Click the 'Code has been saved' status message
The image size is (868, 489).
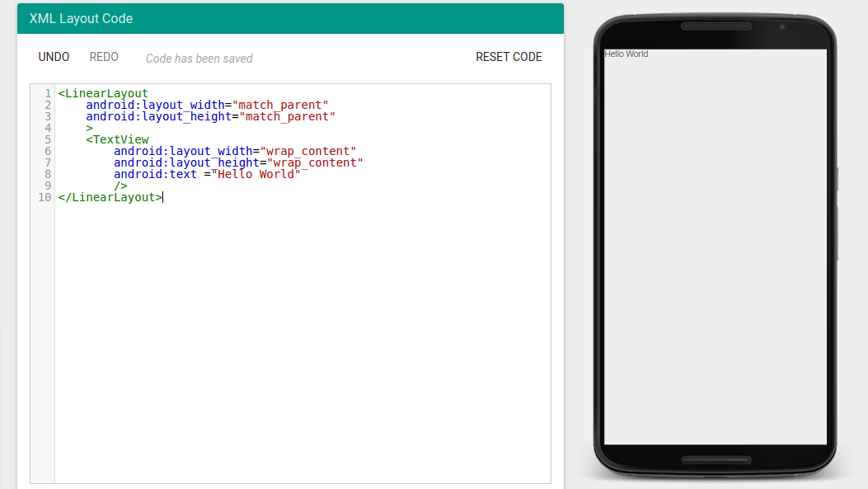pyautogui.click(x=199, y=58)
